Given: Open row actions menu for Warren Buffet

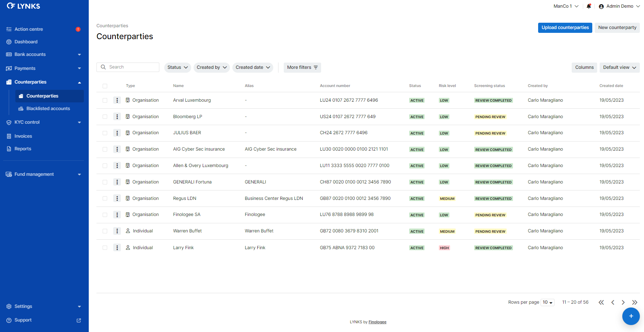Looking at the screenshot, I should tap(117, 231).
